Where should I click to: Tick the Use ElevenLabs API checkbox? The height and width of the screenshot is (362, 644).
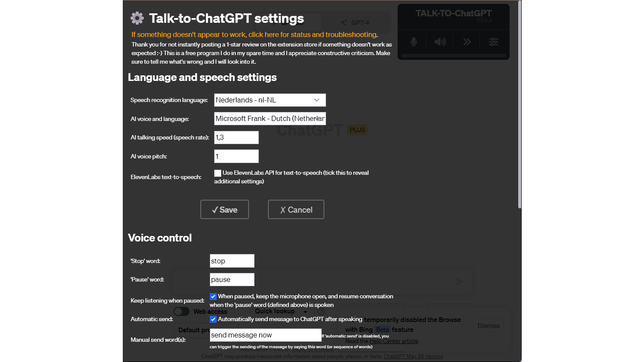tap(218, 173)
